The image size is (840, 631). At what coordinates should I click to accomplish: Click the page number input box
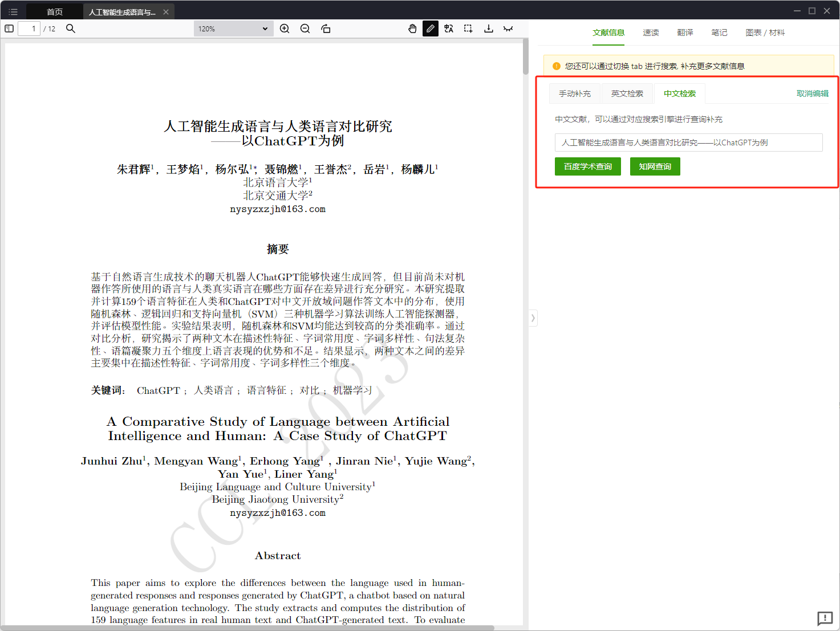[x=29, y=29]
